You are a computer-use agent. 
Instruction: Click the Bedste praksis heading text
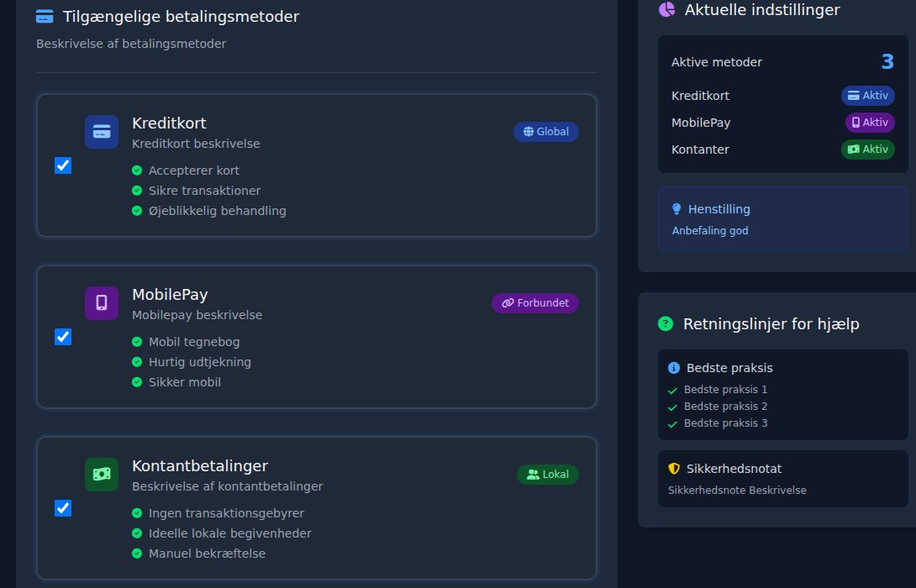[x=729, y=368]
